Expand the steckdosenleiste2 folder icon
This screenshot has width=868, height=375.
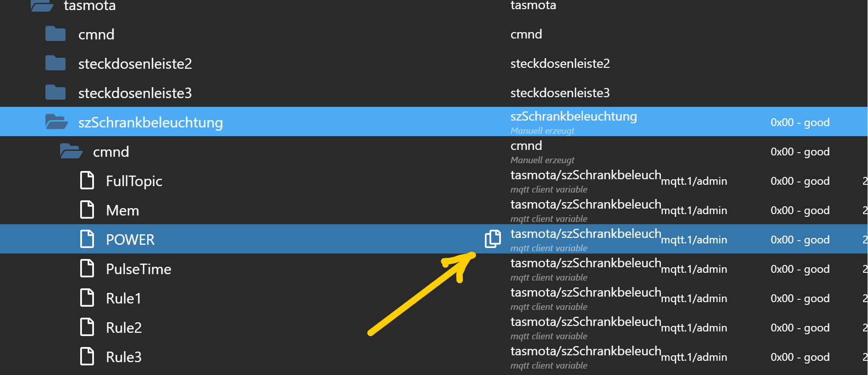55,63
